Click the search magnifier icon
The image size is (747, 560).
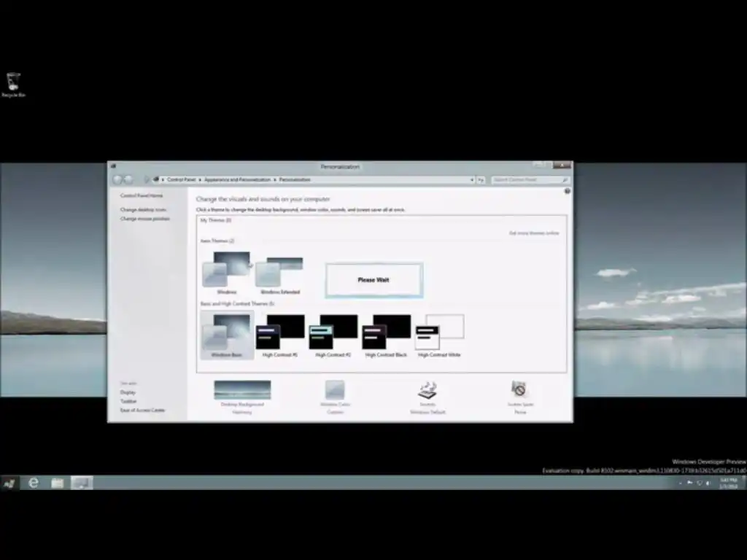pyautogui.click(x=565, y=180)
